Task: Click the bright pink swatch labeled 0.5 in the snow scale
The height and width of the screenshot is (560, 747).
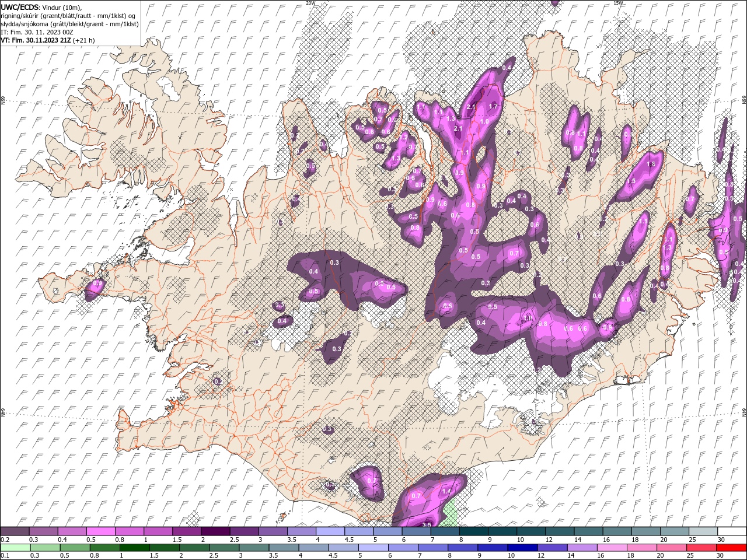Action: pos(100,531)
